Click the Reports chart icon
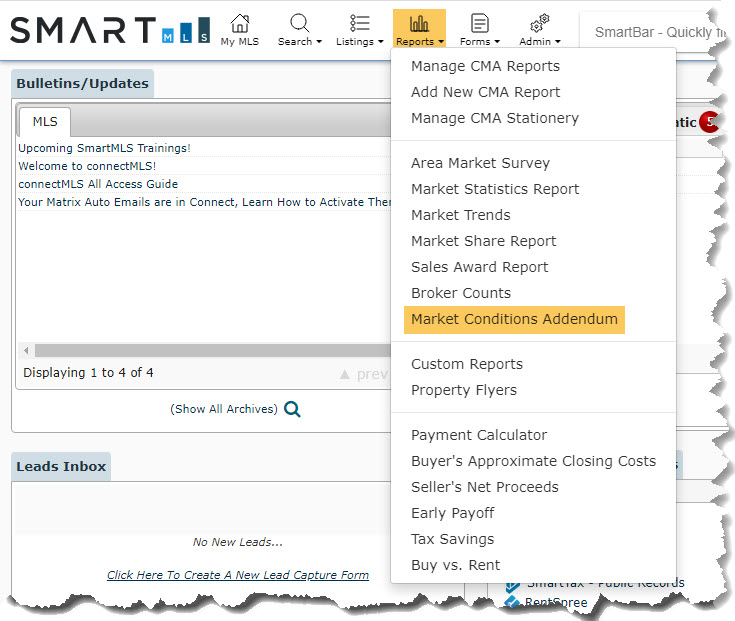The height and width of the screenshot is (621, 735). point(419,23)
